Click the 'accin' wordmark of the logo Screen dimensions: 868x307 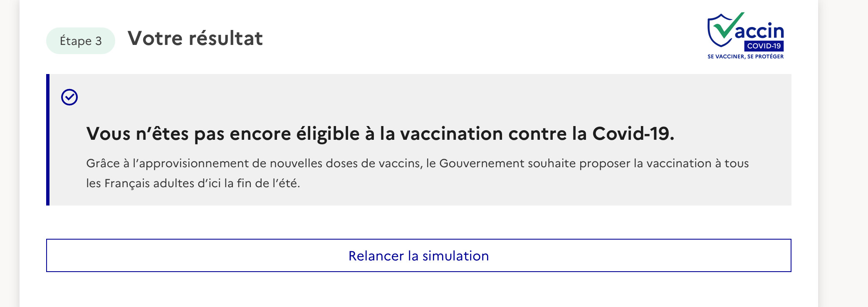tap(759, 31)
